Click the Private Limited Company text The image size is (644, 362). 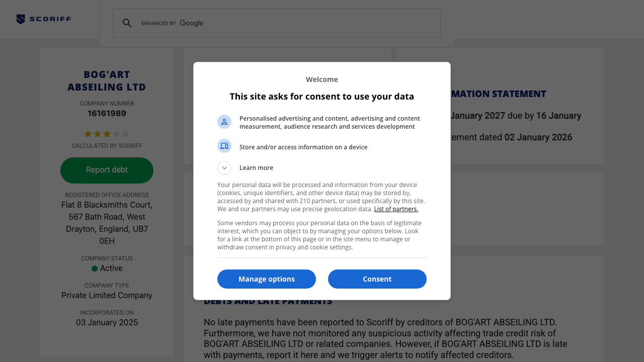107,296
